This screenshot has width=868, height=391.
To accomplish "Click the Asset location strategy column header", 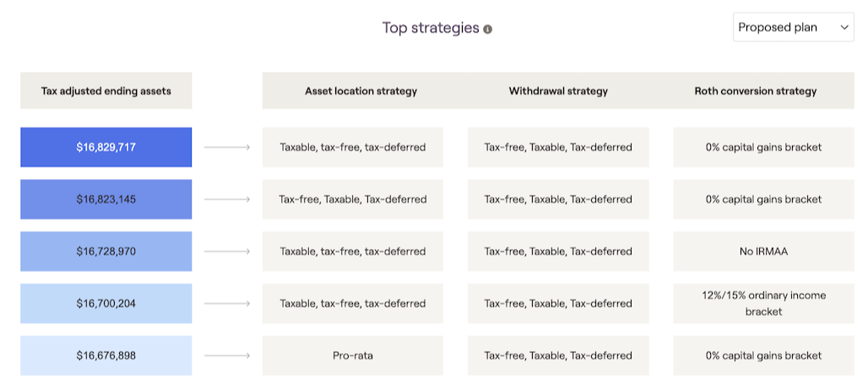I will 361,90.
